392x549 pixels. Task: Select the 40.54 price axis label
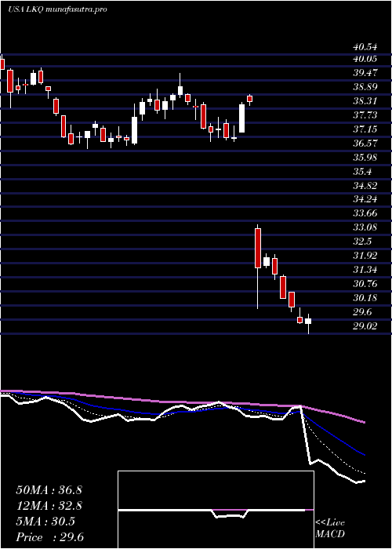coord(365,47)
